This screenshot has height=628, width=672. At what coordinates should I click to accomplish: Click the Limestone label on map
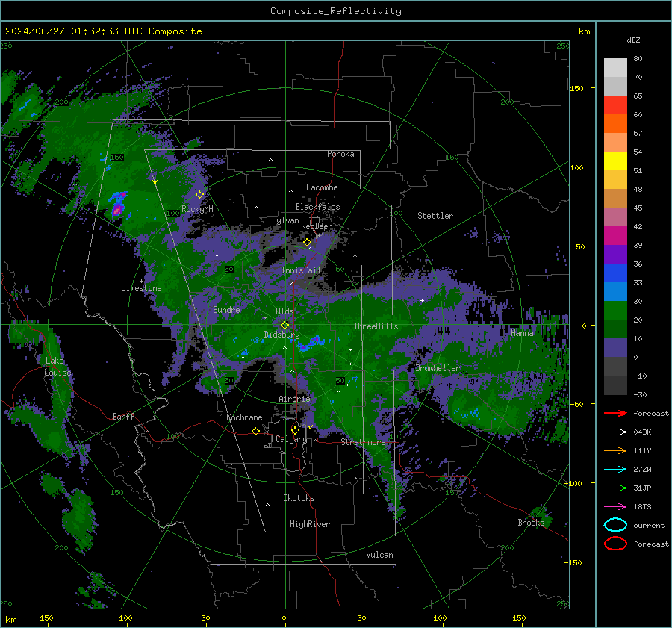point(141,288)
